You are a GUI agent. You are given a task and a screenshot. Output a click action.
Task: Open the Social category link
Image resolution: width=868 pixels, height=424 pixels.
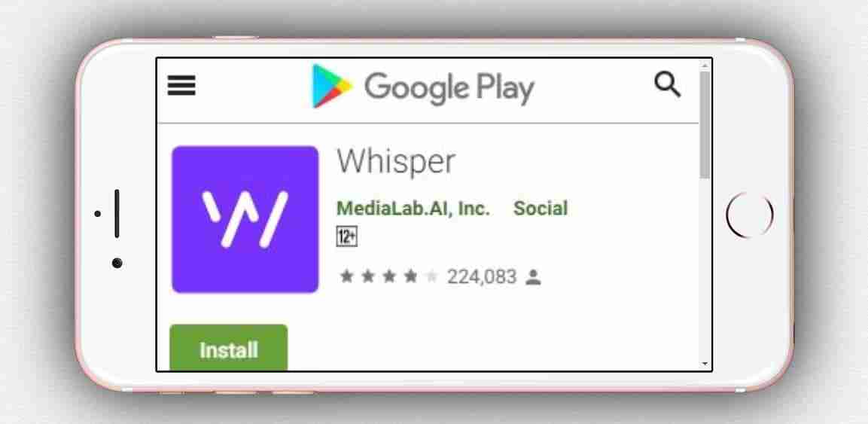pos(541,209)
